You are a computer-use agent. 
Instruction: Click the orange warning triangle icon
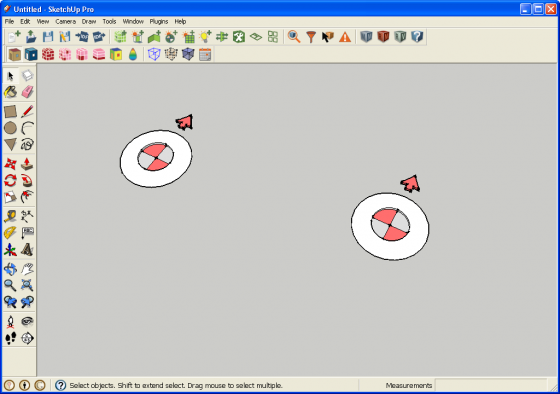[x=345, y=36]
